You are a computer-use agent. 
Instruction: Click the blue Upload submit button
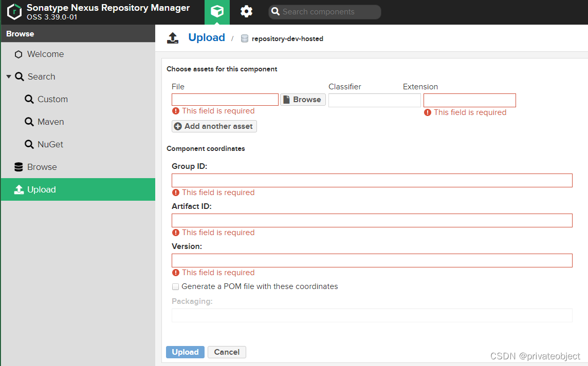[185, 352]
